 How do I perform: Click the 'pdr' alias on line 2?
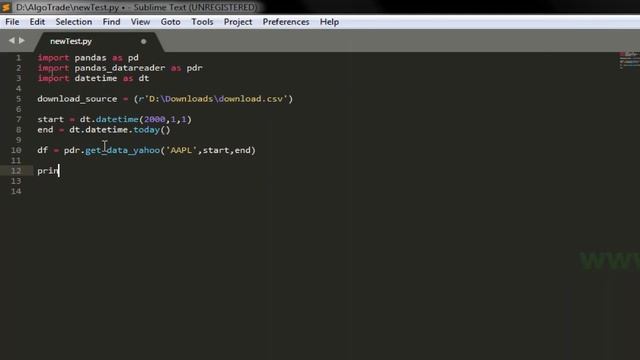click(195, 68)
